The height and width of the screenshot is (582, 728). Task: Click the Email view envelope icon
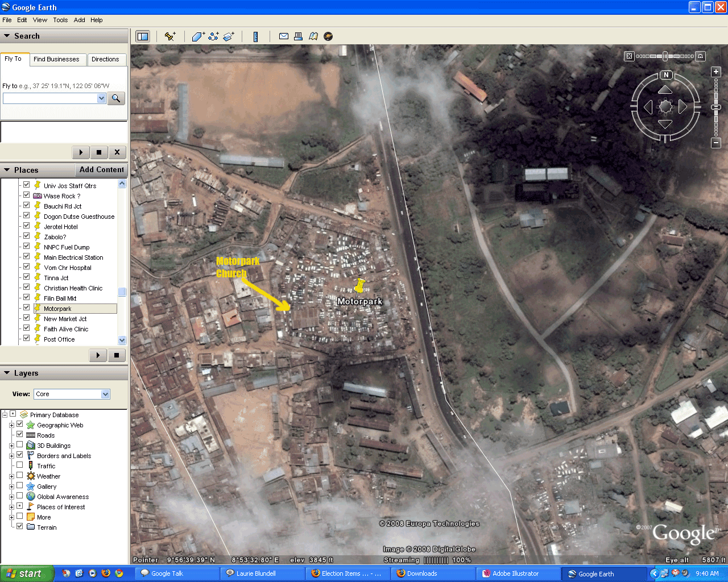283,36
